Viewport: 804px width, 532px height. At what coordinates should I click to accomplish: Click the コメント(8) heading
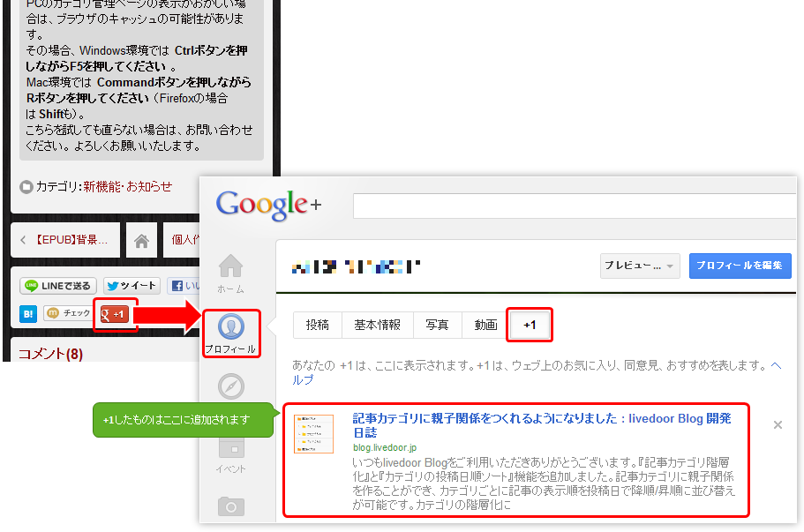[x=51, y=354]
